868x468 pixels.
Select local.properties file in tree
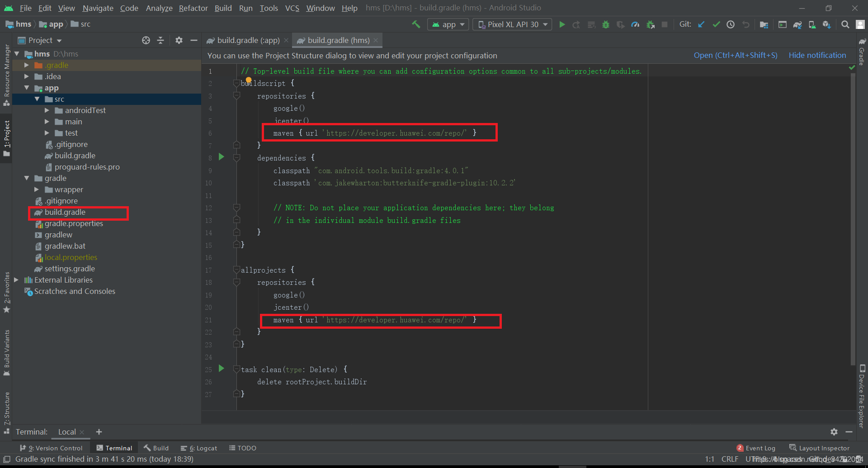71,257
